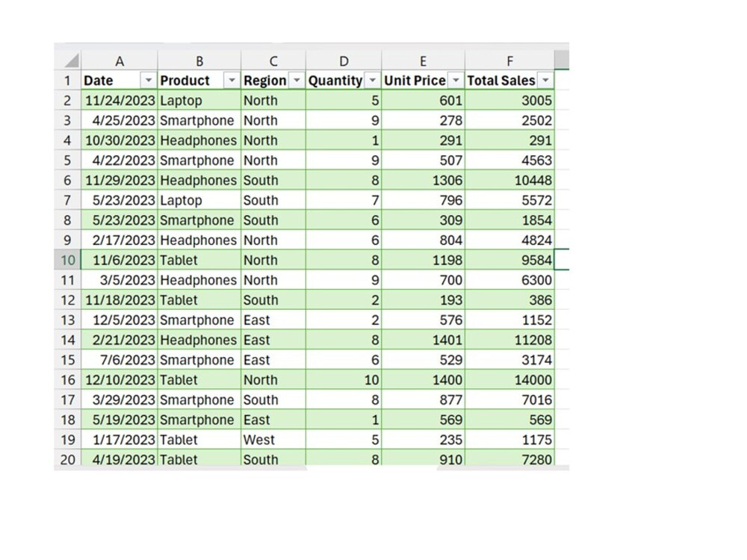Select column B header

(x=199, y=61)
